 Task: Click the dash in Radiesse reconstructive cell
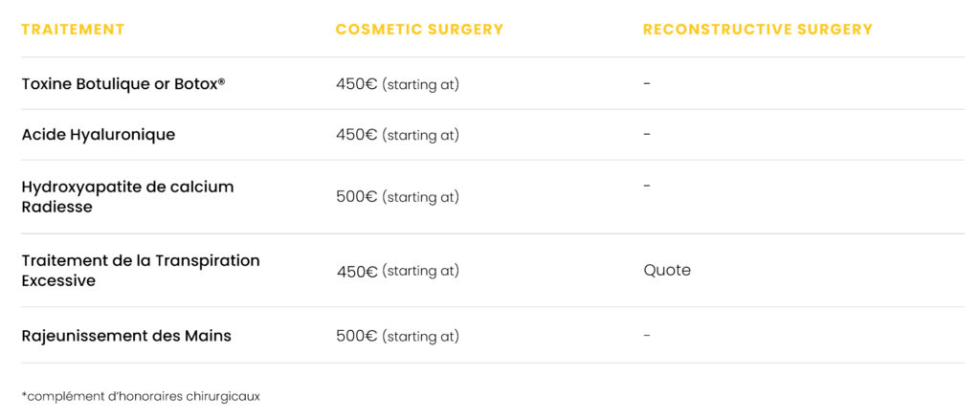[647, 186]
